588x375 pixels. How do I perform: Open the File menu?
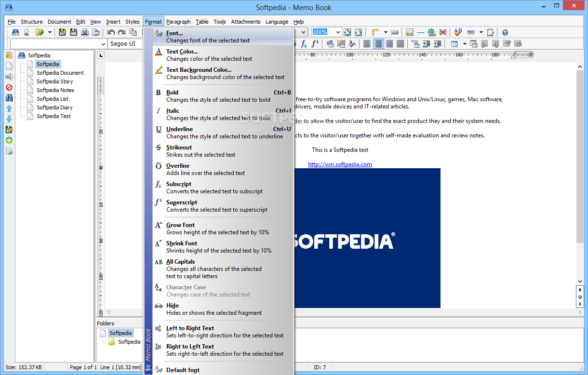point(12,22)
